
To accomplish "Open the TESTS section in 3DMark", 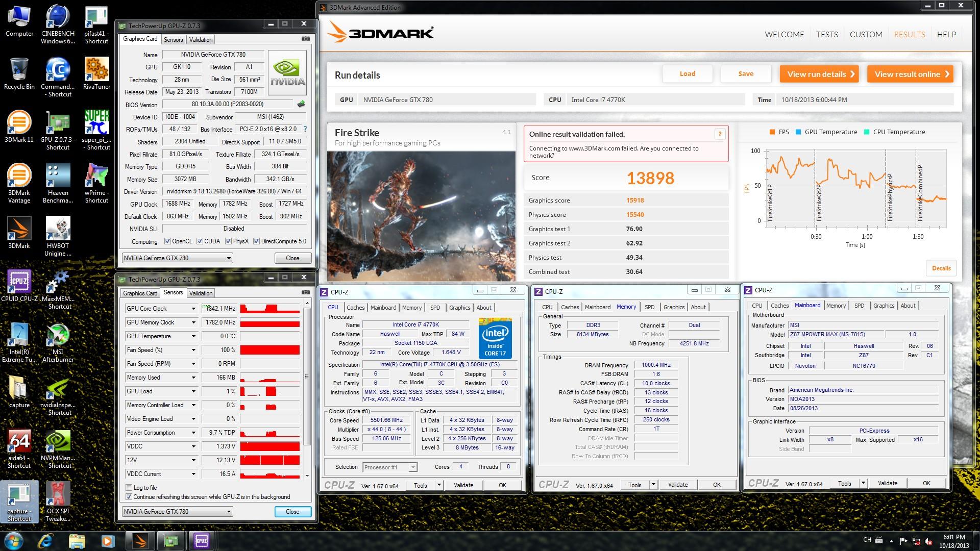I will click(x=827, y=34).
